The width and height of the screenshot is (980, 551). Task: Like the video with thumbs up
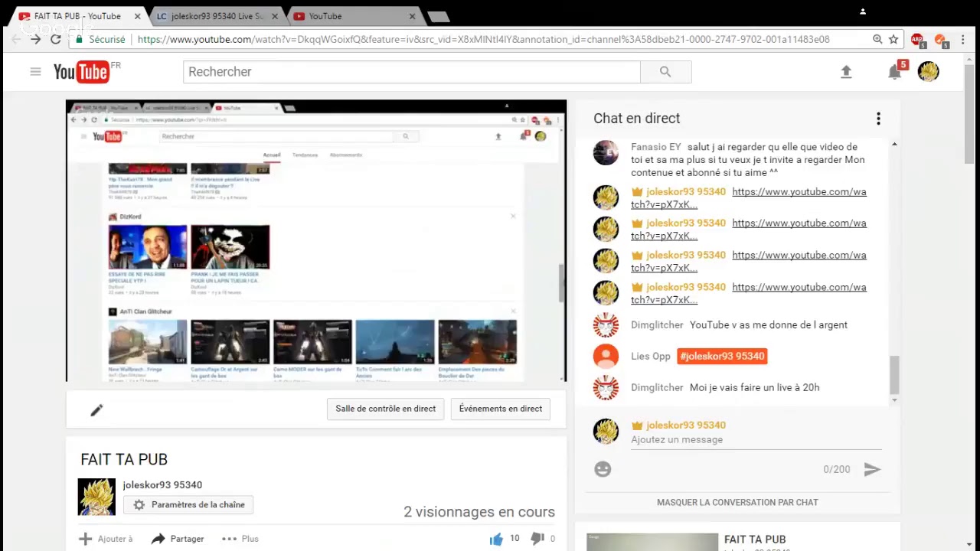pos(496,539)
